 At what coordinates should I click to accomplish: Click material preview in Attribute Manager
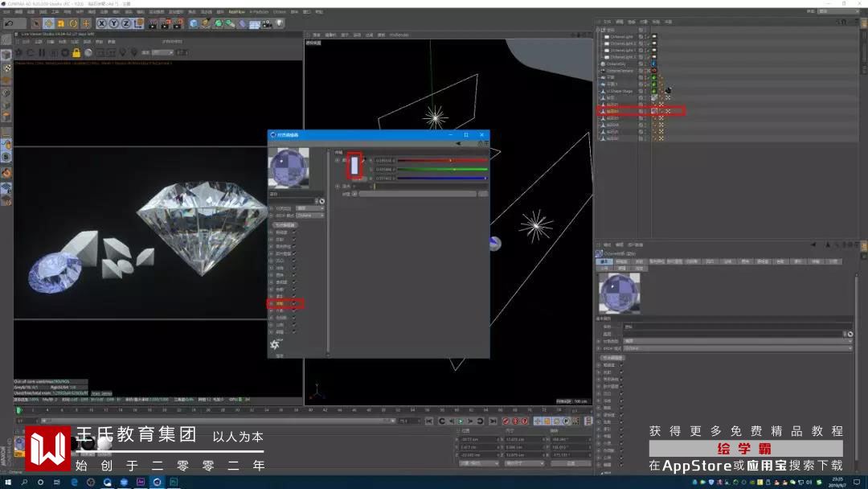tap(620, 293)
